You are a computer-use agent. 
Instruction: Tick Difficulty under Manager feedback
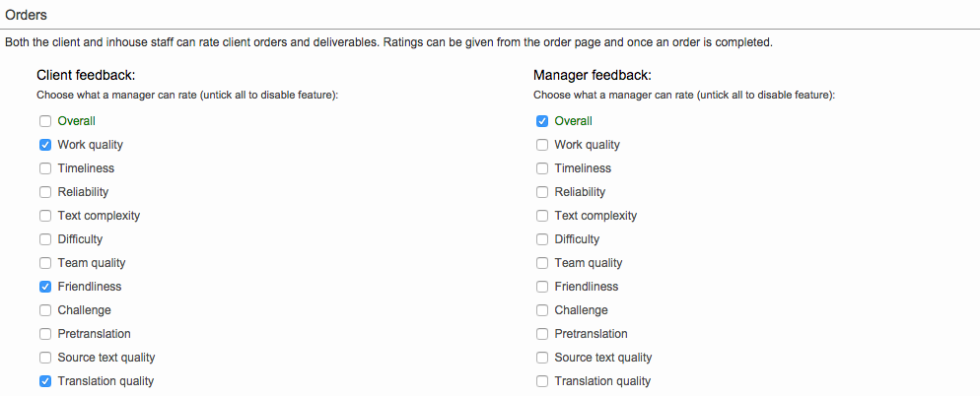(x=542, y=239)
